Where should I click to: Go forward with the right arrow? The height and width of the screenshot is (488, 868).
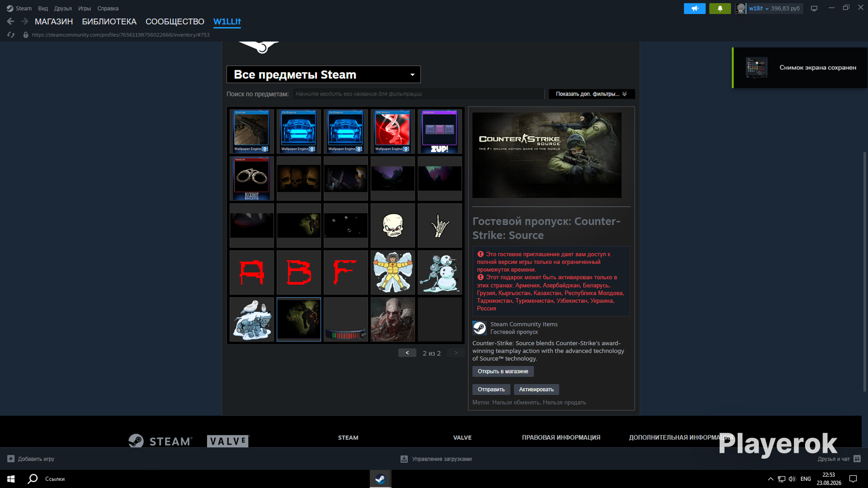(x=24, y=21)
